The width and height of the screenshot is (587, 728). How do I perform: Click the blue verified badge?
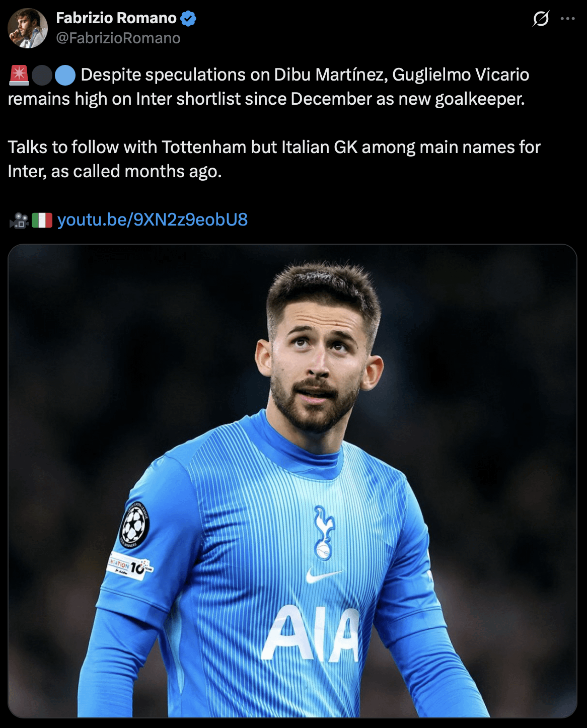[x=188, y=19]
